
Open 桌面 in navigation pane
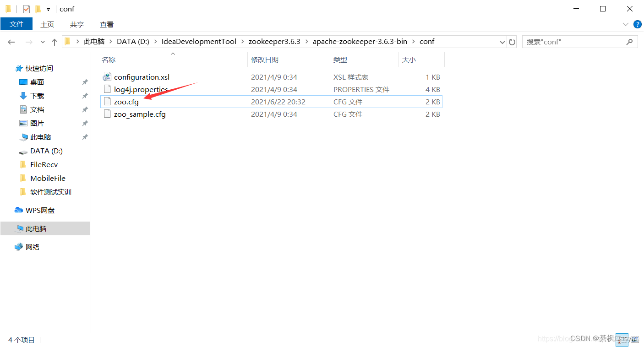click(x=37, y=82)
